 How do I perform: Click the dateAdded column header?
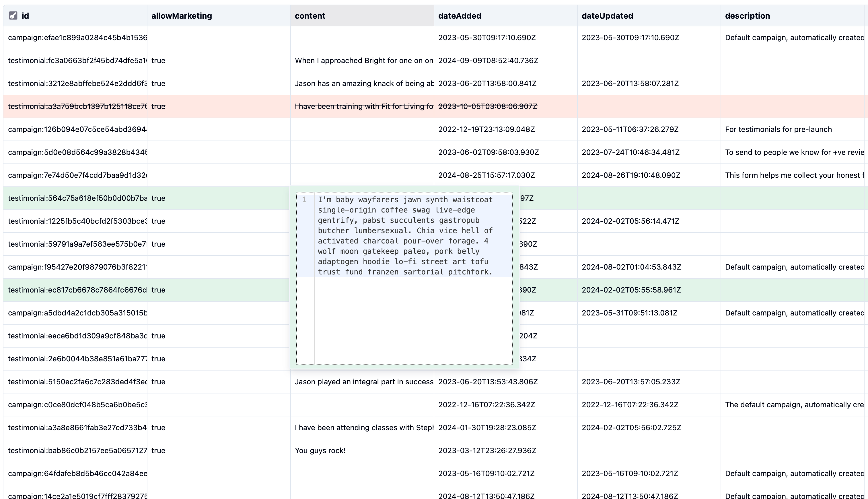[506, 16]
